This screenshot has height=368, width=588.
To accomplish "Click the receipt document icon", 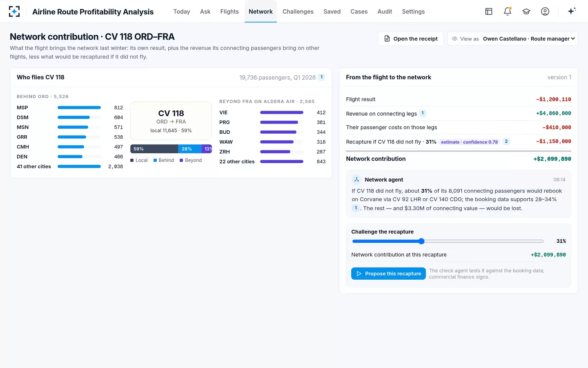I will [387, 38].
